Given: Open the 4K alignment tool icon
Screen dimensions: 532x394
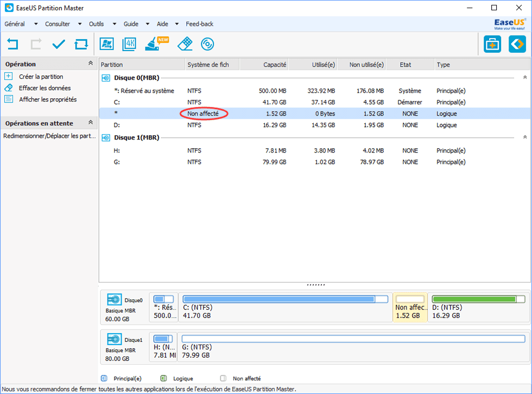Looking at the screenshot, I should click(129, 45).
